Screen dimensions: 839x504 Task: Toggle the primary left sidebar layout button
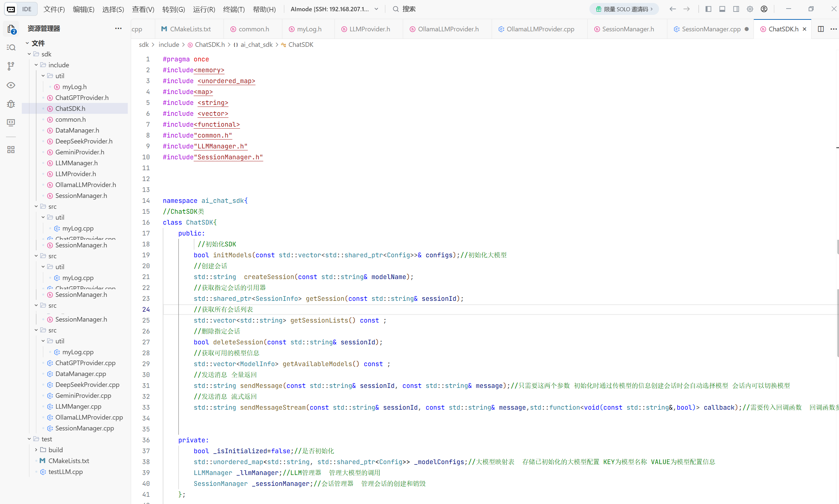709,9
